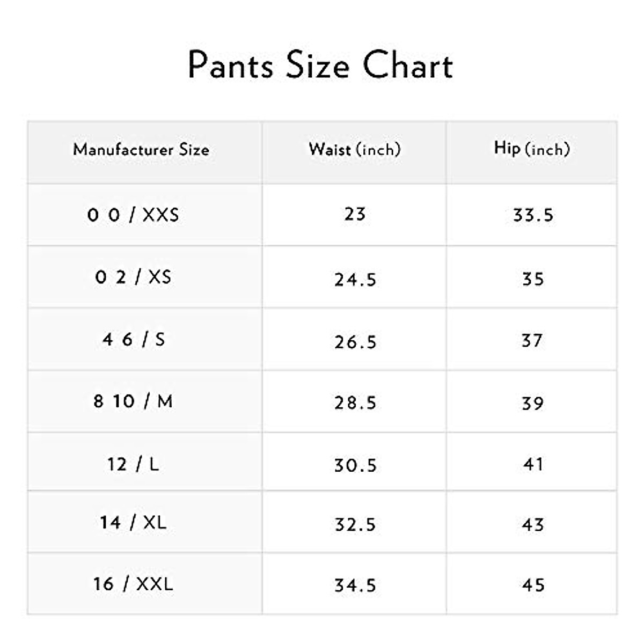
Task: Click the Waist (inch) column header
Action: tap(355, 149)
